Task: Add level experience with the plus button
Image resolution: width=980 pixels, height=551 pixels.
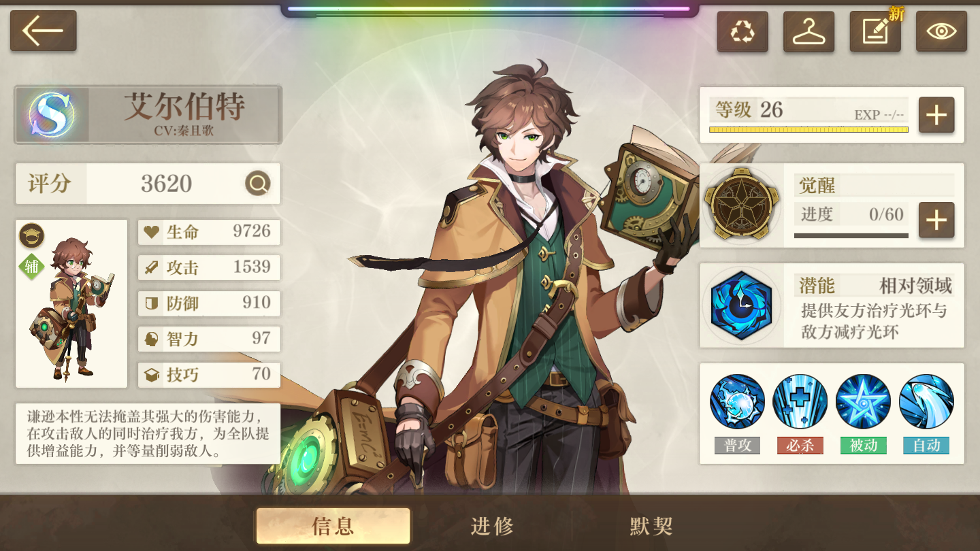Action: [936, 115]
